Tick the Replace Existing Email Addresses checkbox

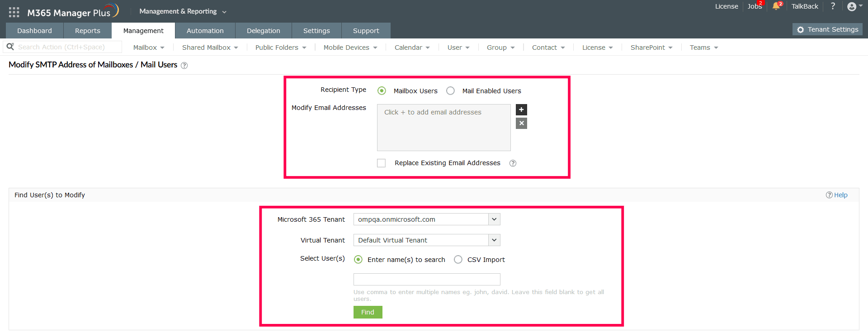click(382, 163)
